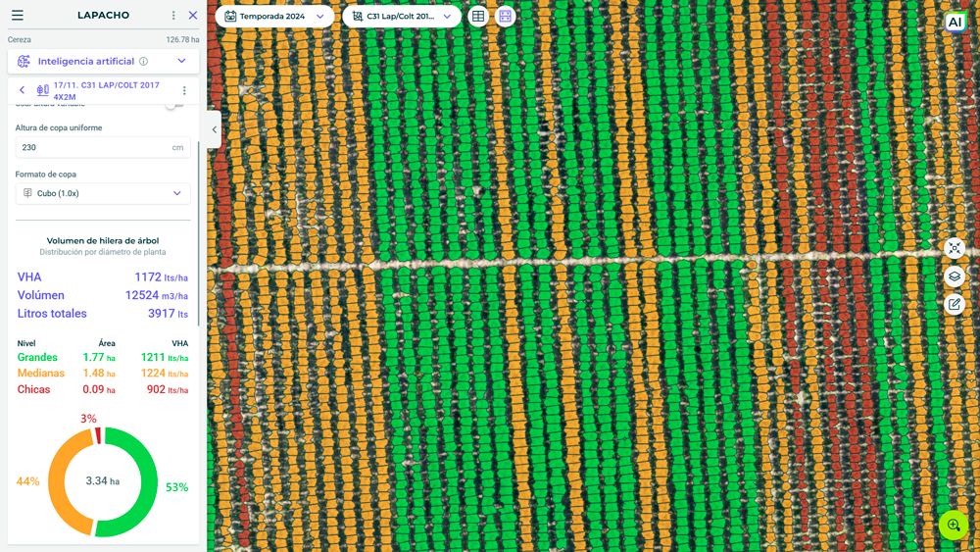This screenshot has width=980, height=552.
Task: Open the C31 Lap/Colt block selector
Action: coord(402,17)
